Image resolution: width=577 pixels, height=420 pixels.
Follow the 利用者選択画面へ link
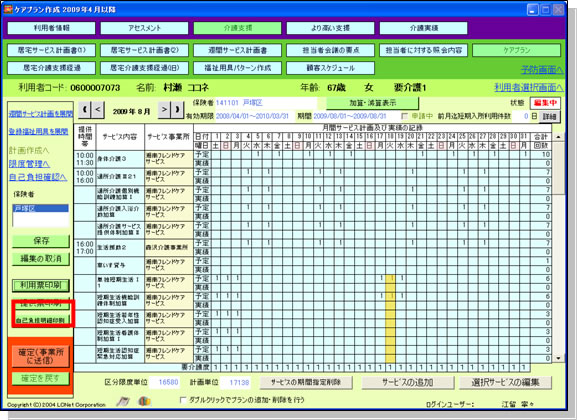tap(528, 88)
